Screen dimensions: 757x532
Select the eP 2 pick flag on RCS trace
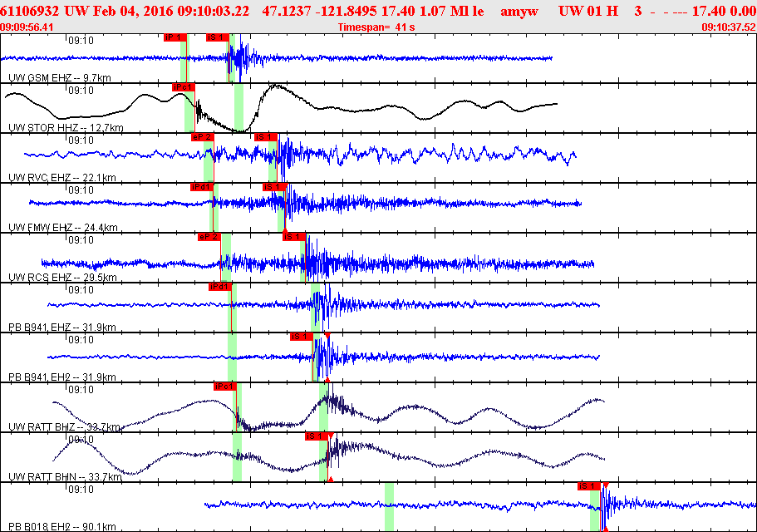point(209,237)
